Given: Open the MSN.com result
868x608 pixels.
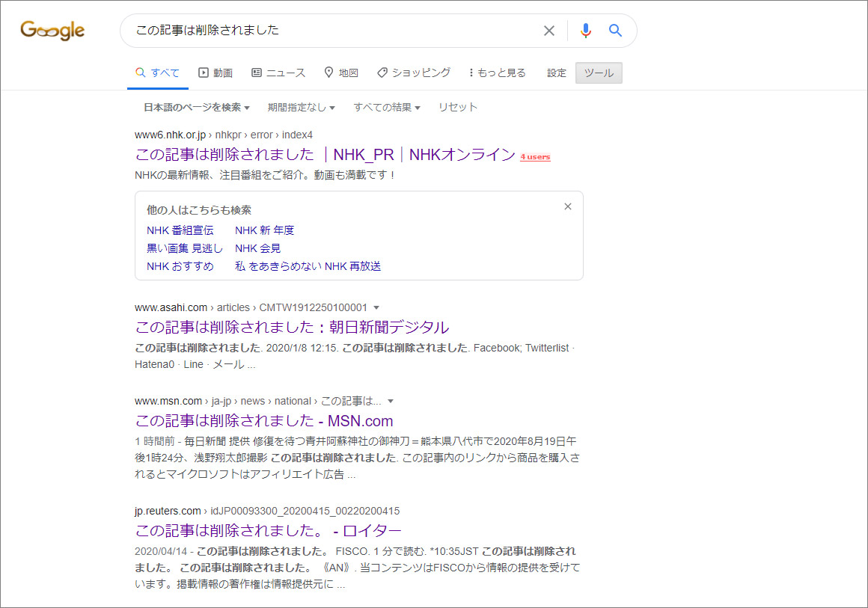Looking at the screenshot, I should pos(263,421).
